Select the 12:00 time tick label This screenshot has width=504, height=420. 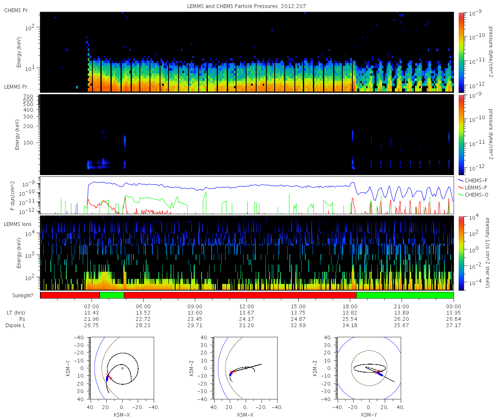pyautogui.click(x=247, y=306)
